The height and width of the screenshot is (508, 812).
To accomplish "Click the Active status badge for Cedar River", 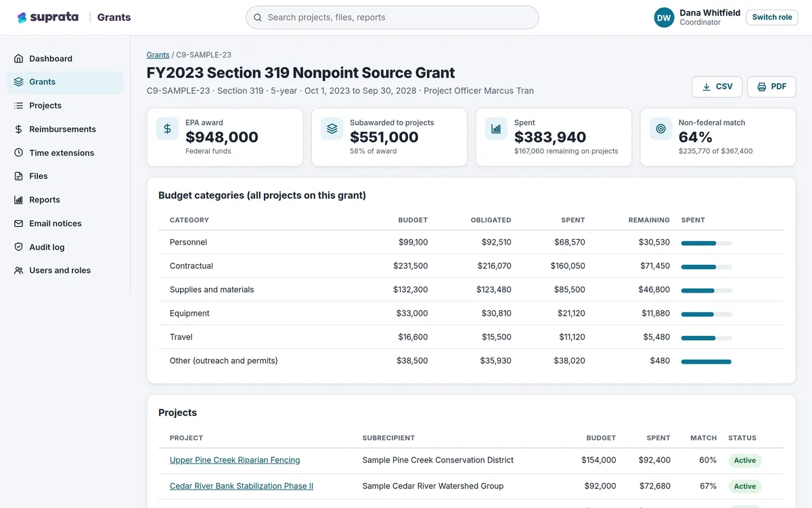I will click(x=745, y=486).
